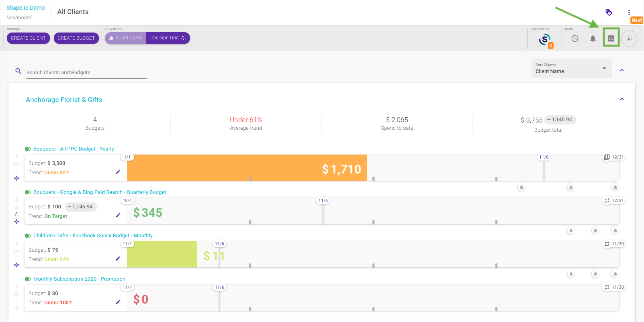Click the gamepad icon beside Google & Bing budget

point(16,222)
